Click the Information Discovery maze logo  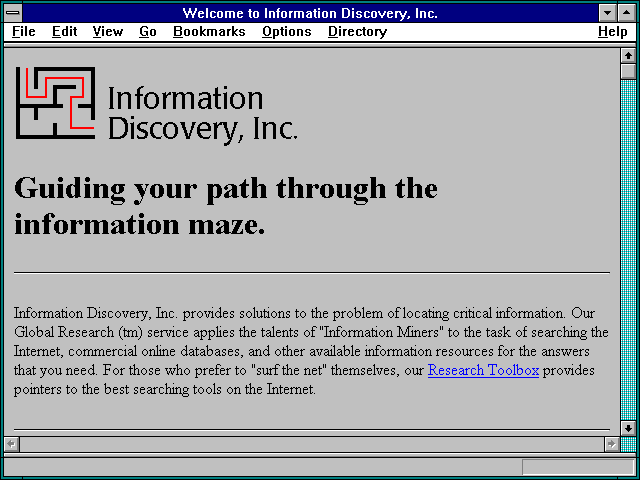(x=56, y=103)
